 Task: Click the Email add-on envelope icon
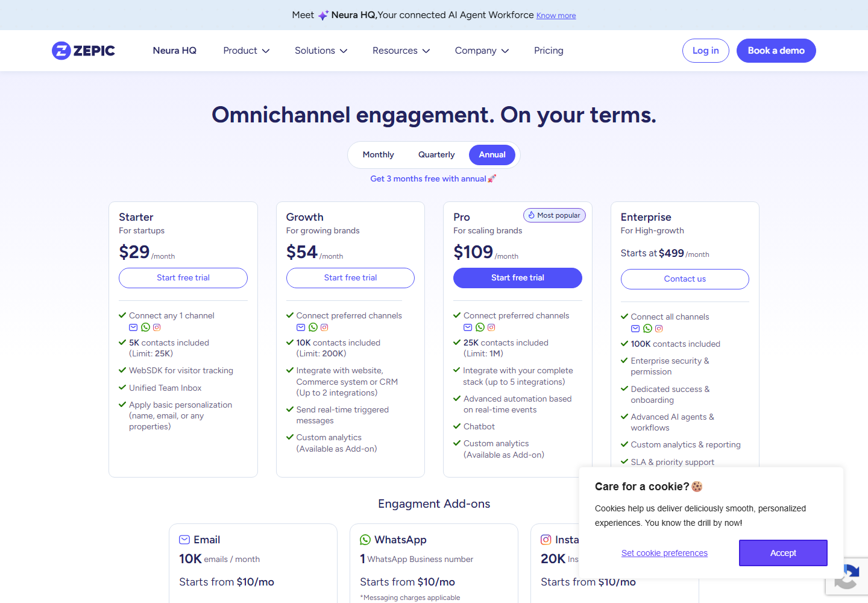coord(184,540)
